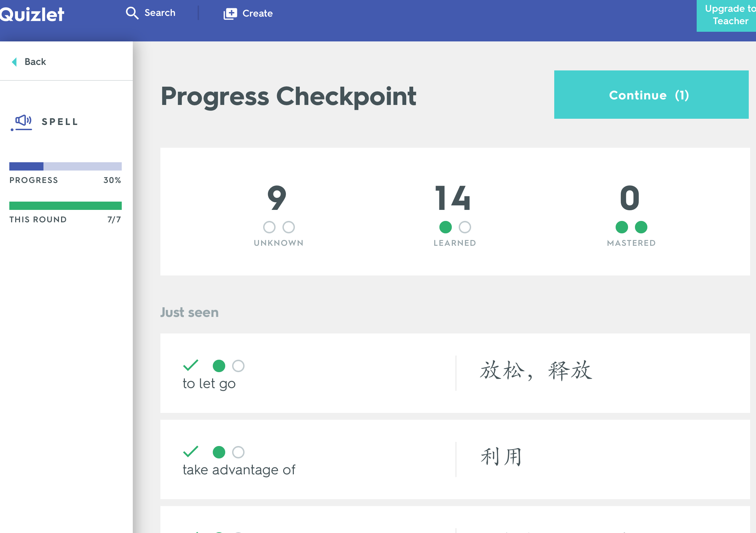
Task: Click the empty circle on the "to let go" row
Action: point(238,366)
